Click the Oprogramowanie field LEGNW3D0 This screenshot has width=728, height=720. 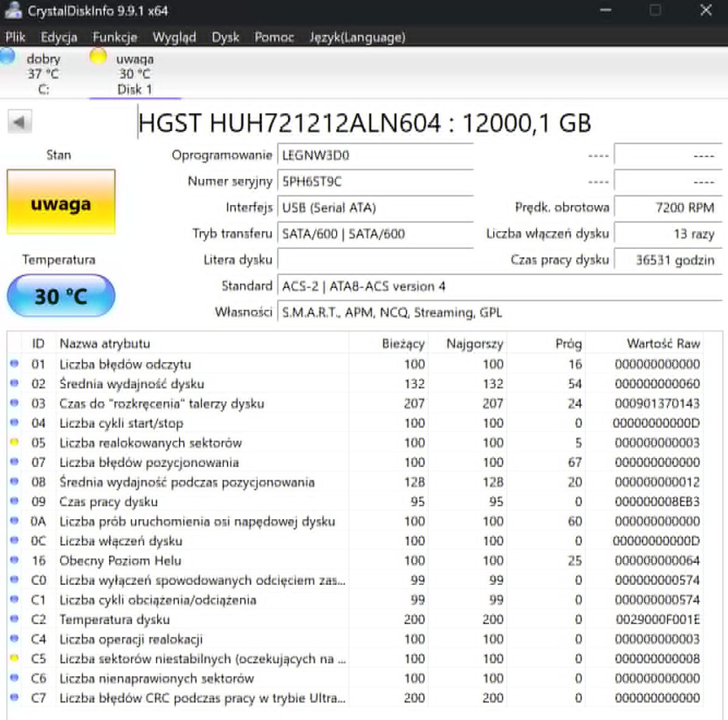(375, 155)
